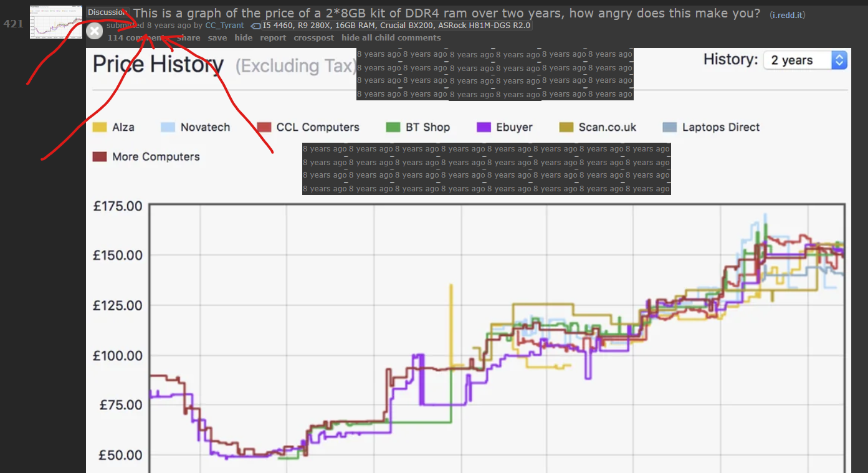Click the More Computers dark red swatch
This screenshot has width=868, height=473.
[x=100, y=156]
